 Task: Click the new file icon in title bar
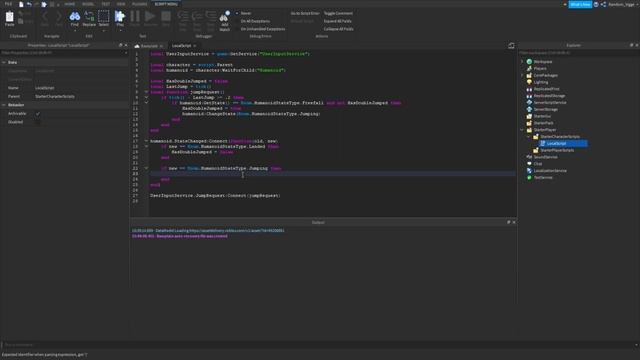[21, 4]
